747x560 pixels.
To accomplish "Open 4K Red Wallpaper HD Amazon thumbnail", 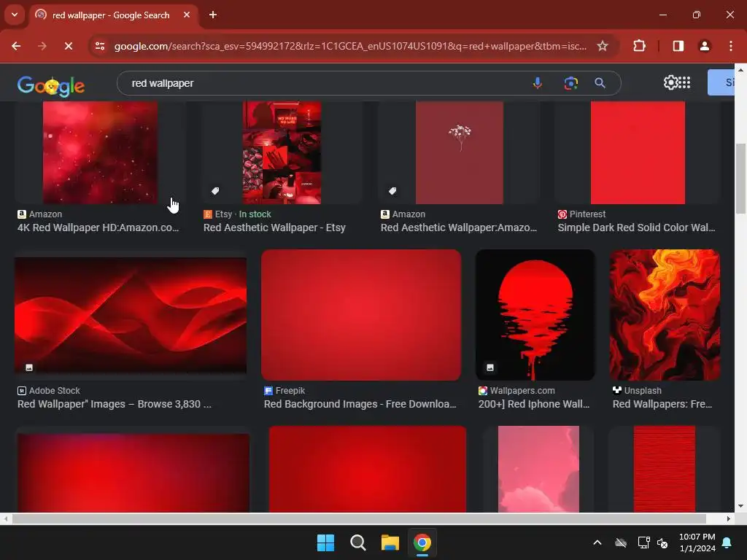I will click(101, 152).
